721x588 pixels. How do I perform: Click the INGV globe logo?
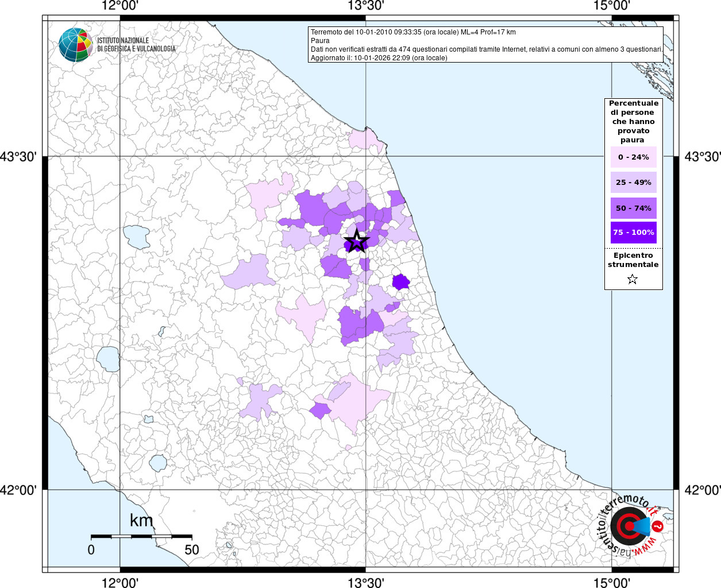75,45
